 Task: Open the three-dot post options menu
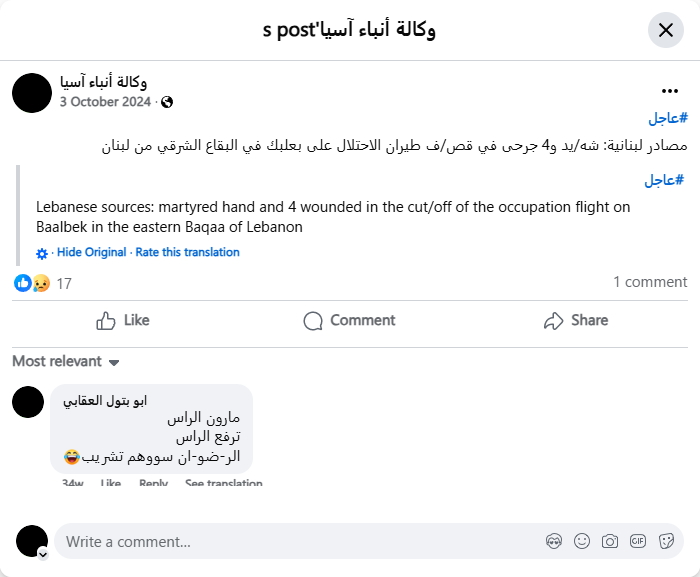coord(670,91)
